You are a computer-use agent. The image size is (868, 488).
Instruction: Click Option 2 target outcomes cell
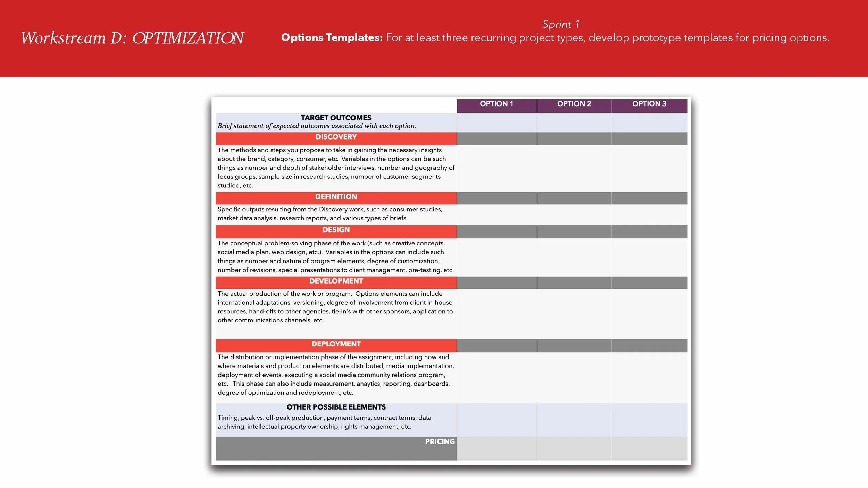(x=574, y=123)
